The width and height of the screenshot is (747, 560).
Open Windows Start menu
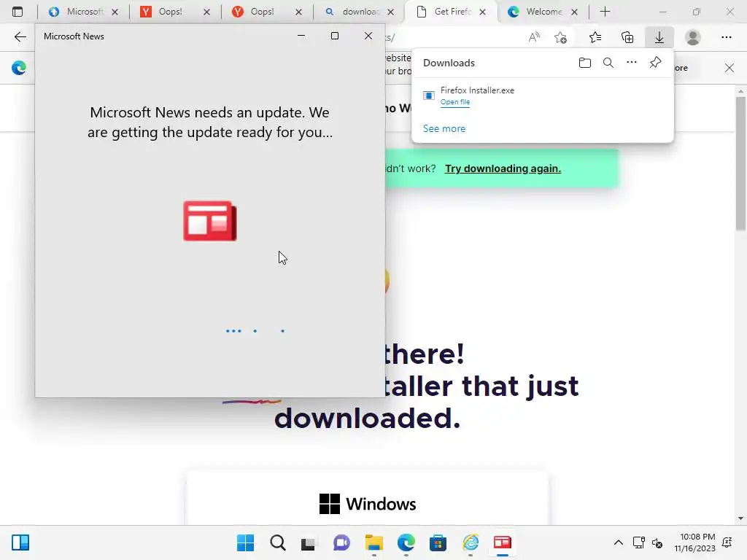(245, 542)
